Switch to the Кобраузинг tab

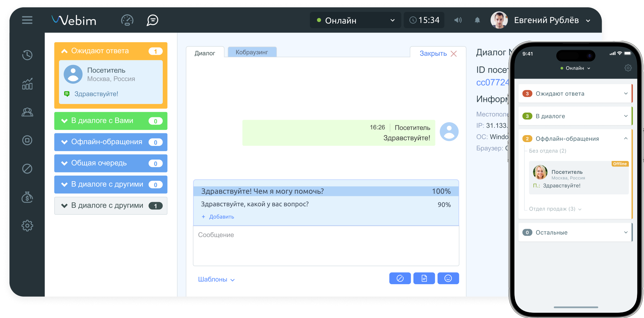pyautogui.click(x=252, y=52)
